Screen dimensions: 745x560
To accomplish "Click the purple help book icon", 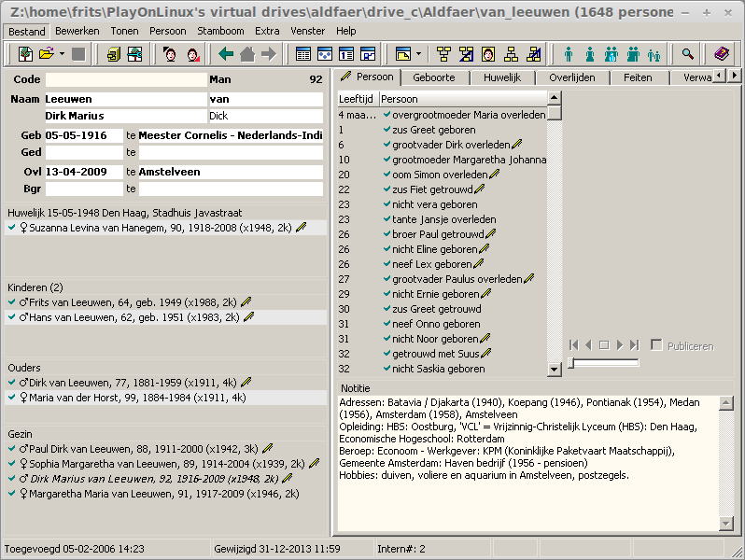I will point(722,54).
